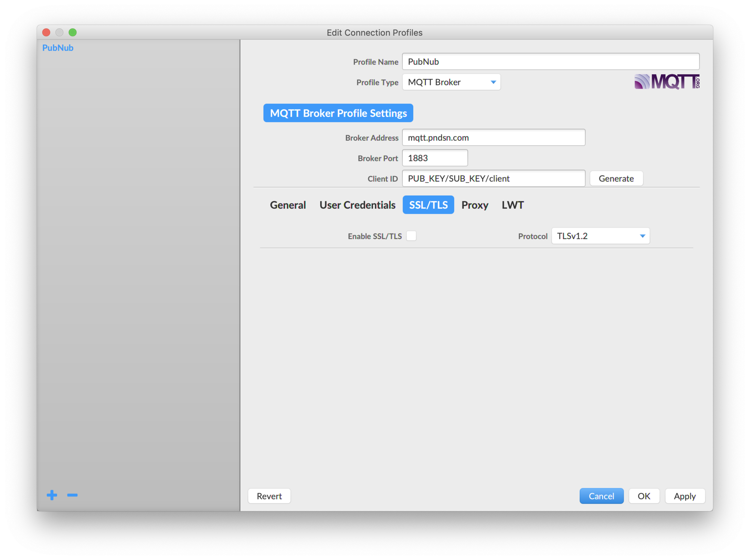Click the red close window button
The height and width of the screenshot is (560, 750).
tap(46, 32)
